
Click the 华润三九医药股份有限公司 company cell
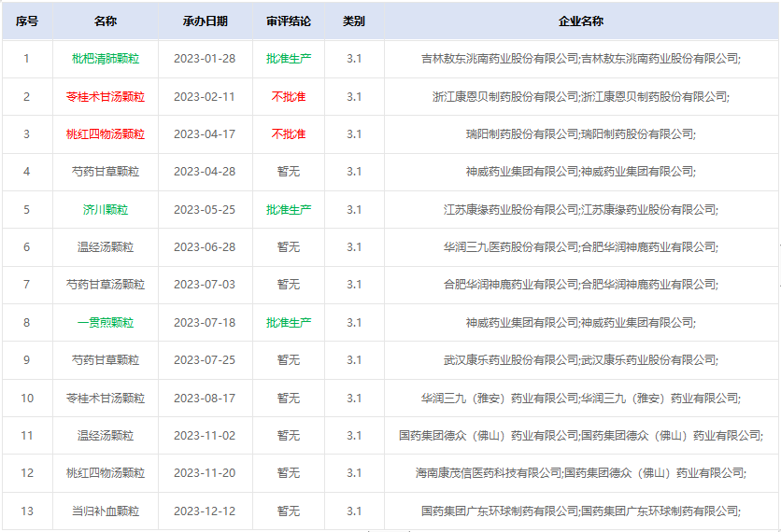581,246
